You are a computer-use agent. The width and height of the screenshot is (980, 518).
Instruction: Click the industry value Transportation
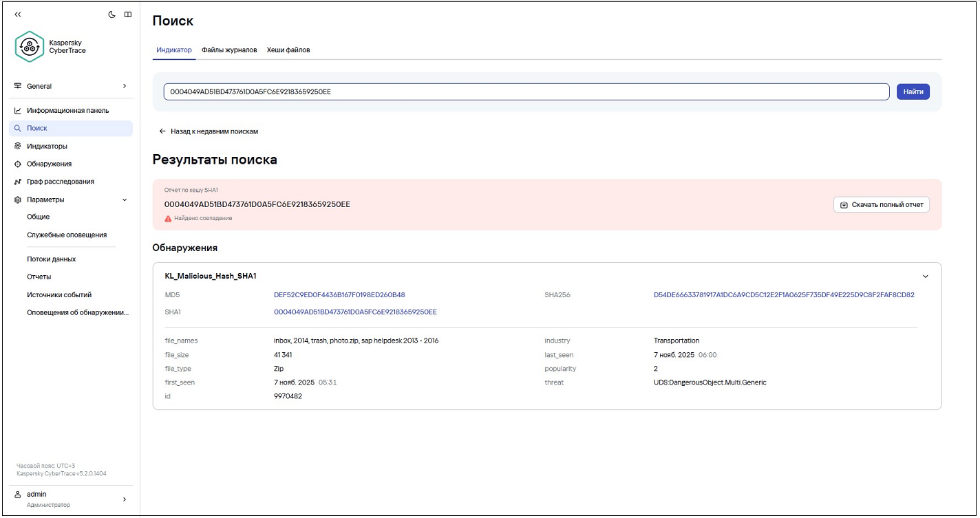[677, 341]
